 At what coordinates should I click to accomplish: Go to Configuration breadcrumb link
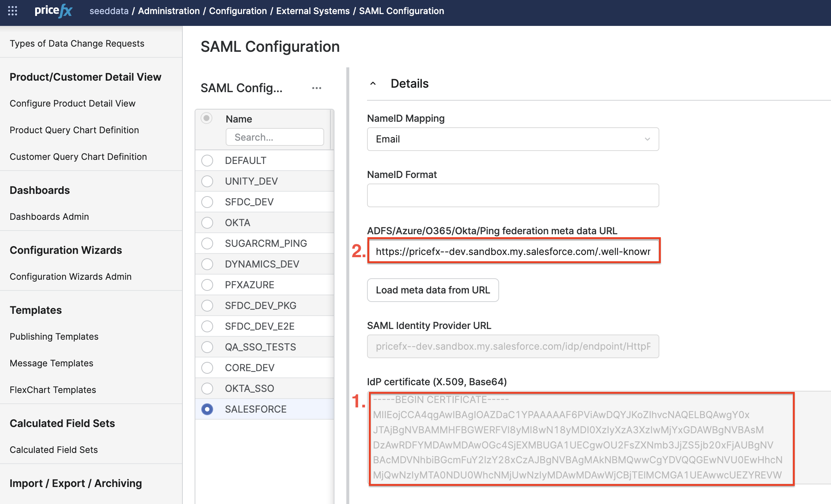[x=238, y=11]
